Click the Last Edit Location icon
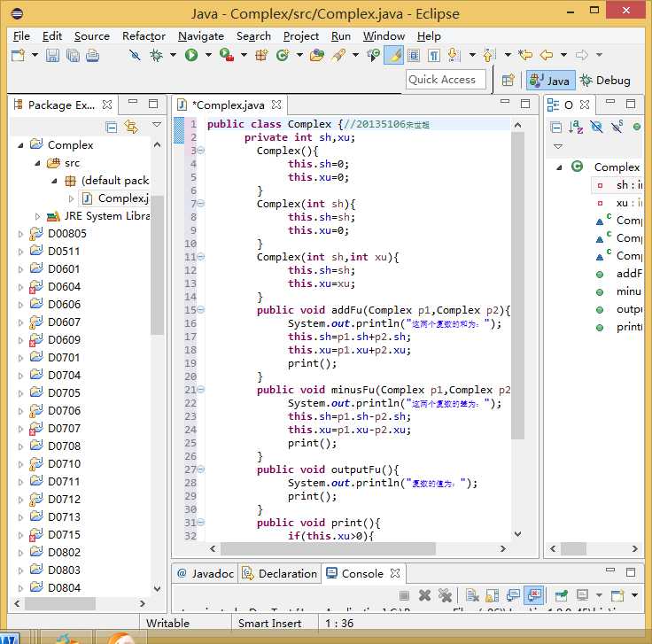 (x=525, y=55)
